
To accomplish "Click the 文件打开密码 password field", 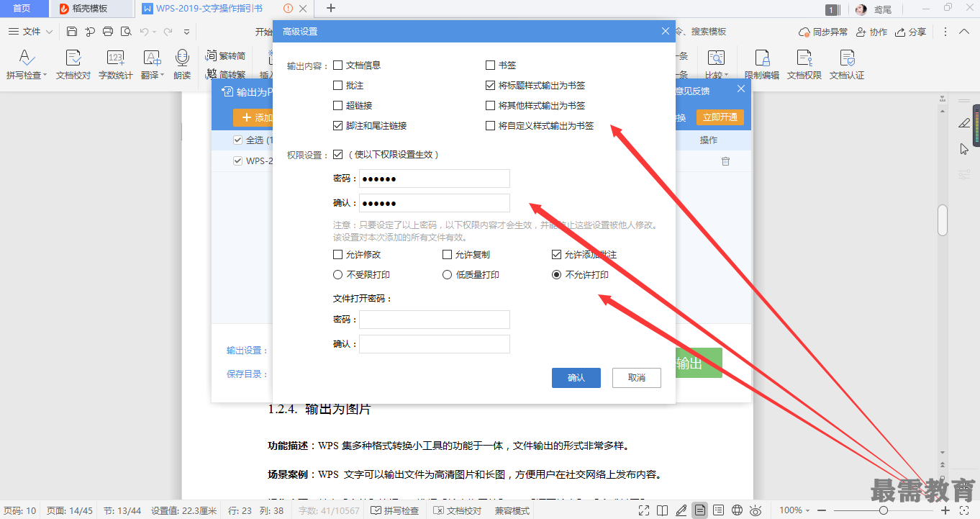I will (x=435, y=320).
